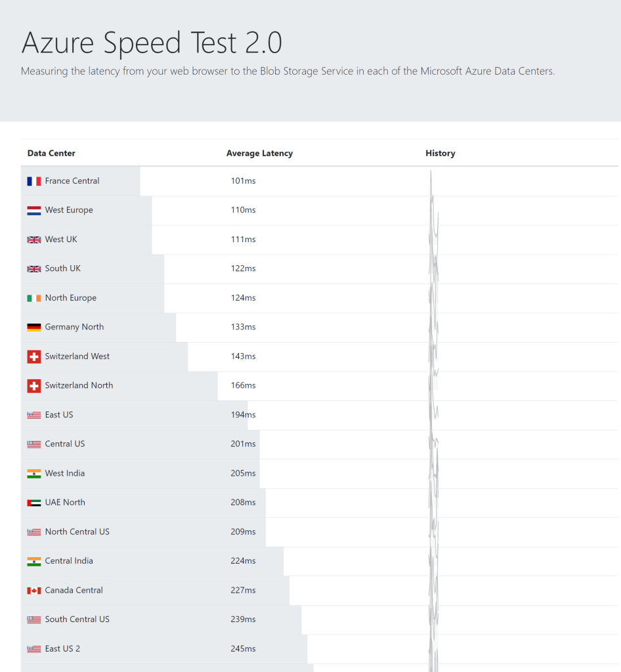Click the Swiss flag next to Switzerland West
The image size is (621, 672).
[x=33, y=356]
